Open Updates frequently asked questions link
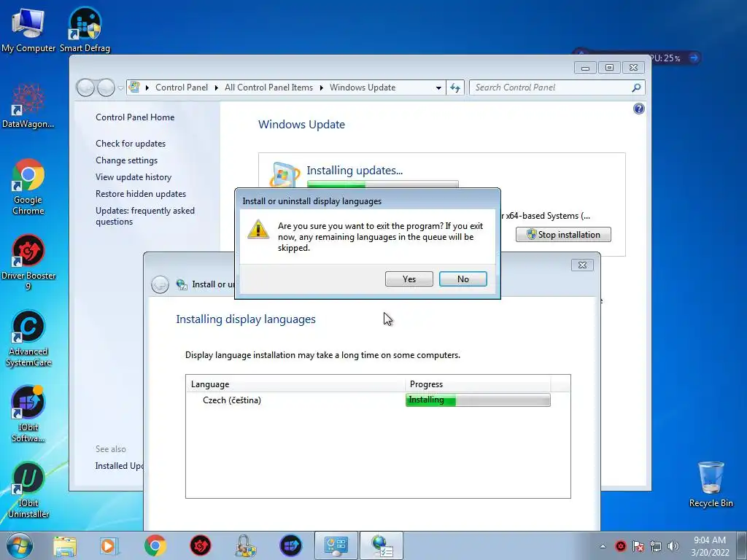 [x=145, y=216]
